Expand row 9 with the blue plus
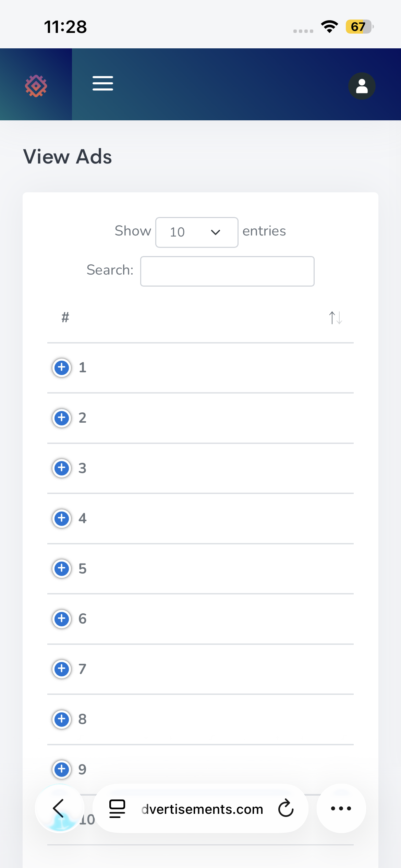Image resolution: width=401 pixels, height=868 pixels. (62, 769)
